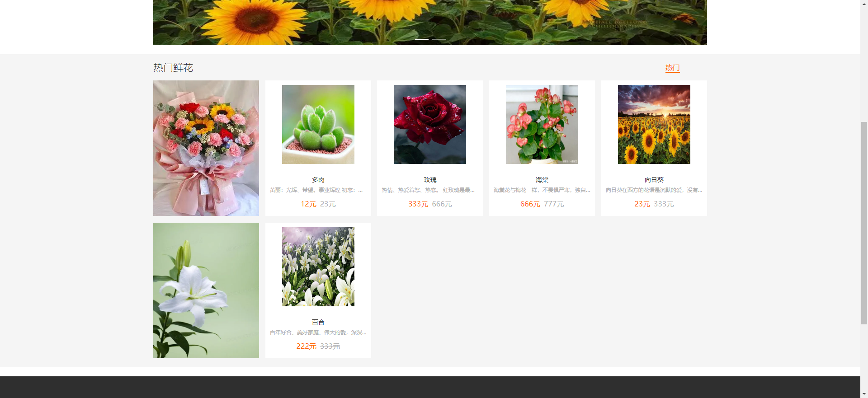Viewport: 868px width, 398px height.
Task: Open the 玫瑰 product title link
Action: (430, 180)
